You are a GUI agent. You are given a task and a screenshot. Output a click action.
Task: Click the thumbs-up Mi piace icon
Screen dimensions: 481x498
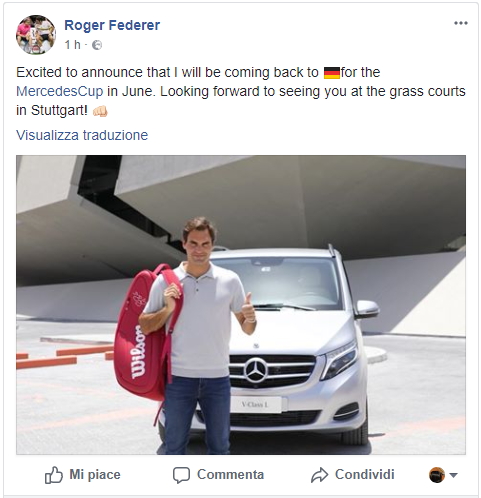point(54,475)
